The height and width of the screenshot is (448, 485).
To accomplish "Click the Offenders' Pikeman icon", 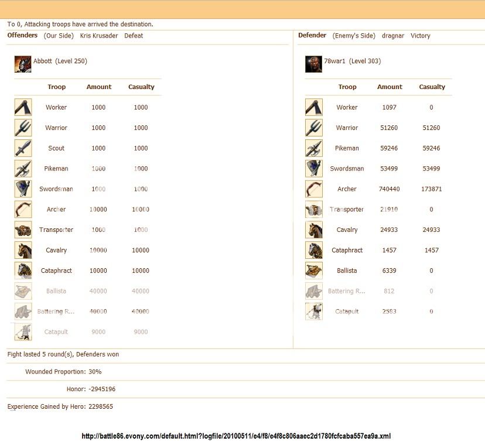I will (23, 169).
